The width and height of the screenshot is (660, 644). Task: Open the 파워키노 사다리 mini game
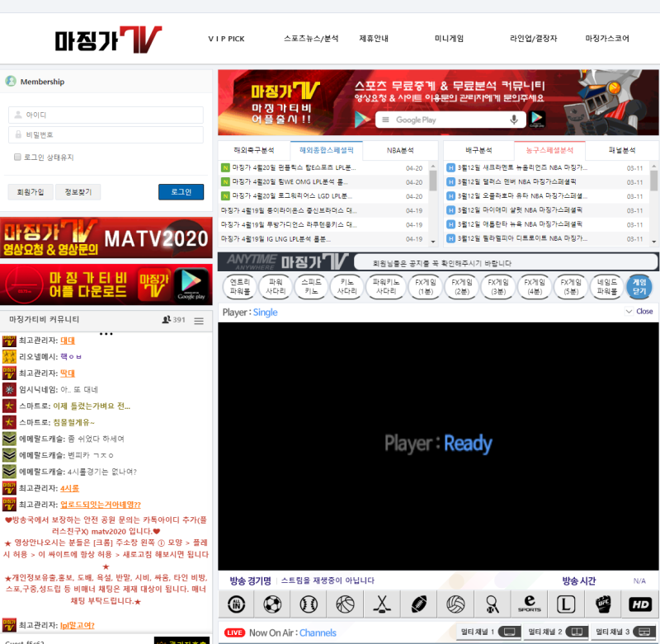pos(386,286)
